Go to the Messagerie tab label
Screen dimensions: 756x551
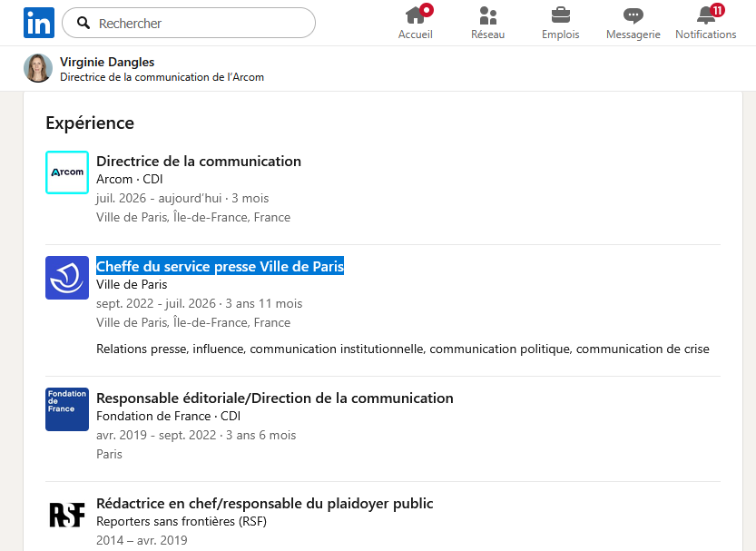coord(633,34)
